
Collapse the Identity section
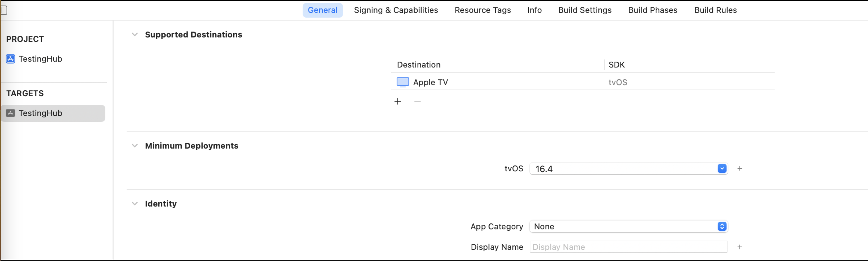click(x=135, y=203)
